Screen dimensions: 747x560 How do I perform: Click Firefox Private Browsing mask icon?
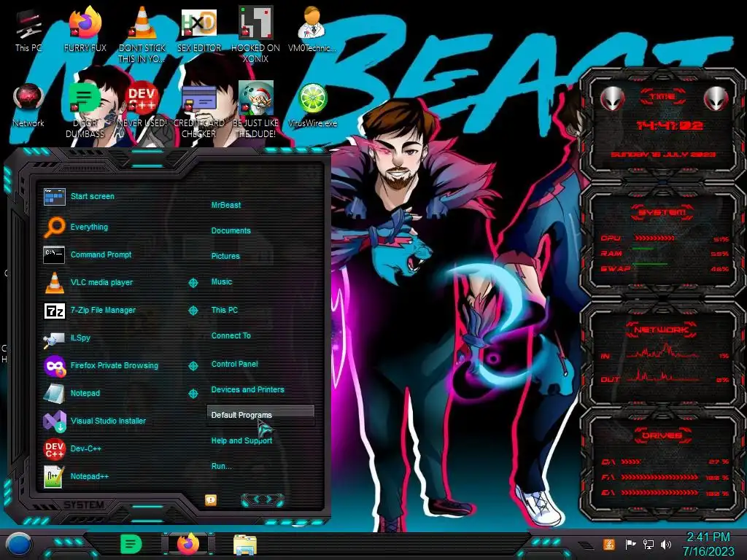(x=54, y=366)
